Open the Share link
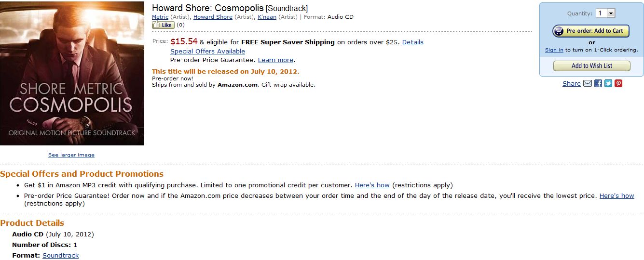This screenshot has height=260, width=644. [x=571, y=84]
